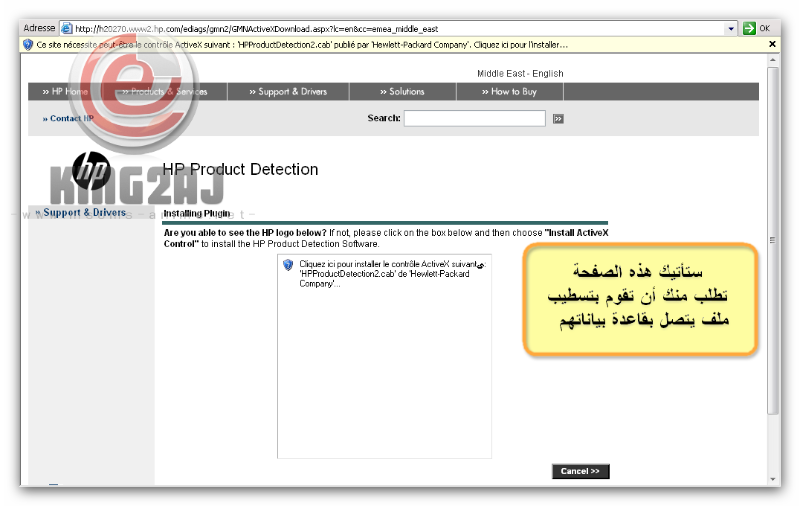Click the shield icon on the ActiveX information bar

28,45
